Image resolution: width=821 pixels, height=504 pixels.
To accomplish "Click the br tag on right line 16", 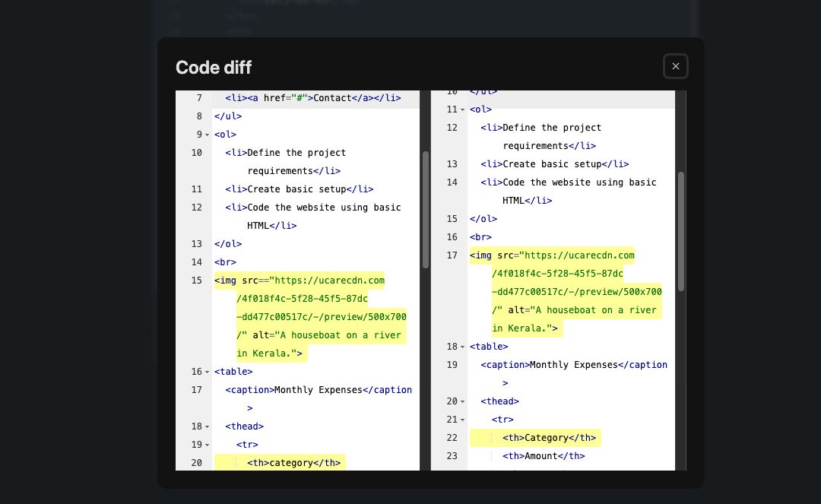I will 480,237.
